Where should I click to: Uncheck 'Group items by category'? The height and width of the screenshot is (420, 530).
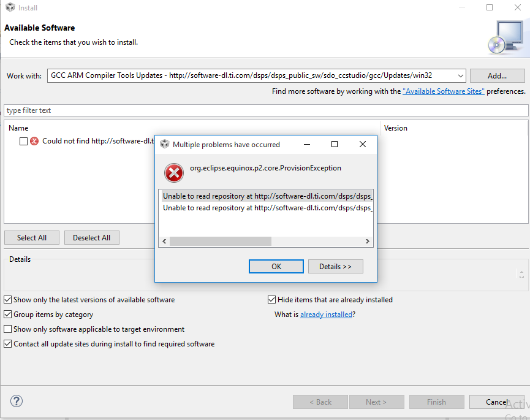(x=8, y=315)
